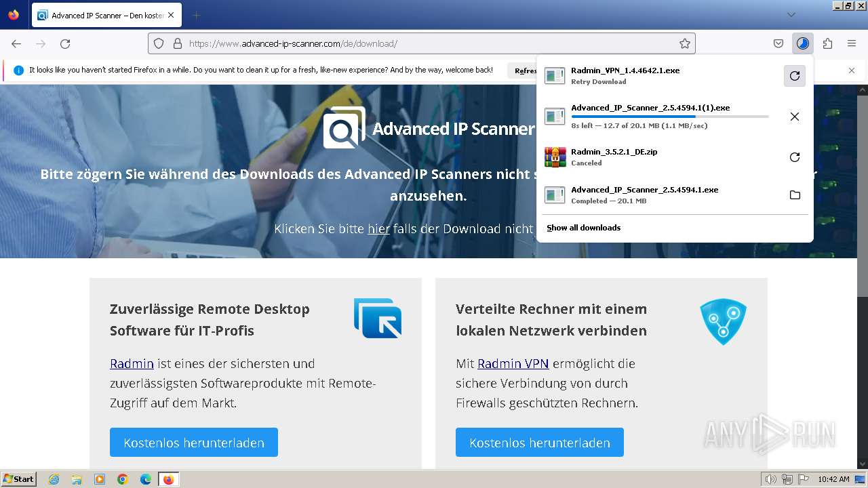
Task: Open Firefox application hamburger menu
Action: (x=852, y=43)
